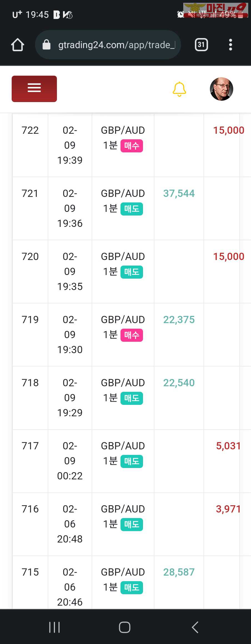Screen dimensions: 251x644
Task: Open browser three-dot overflow menu
Action: click(230, 45)
